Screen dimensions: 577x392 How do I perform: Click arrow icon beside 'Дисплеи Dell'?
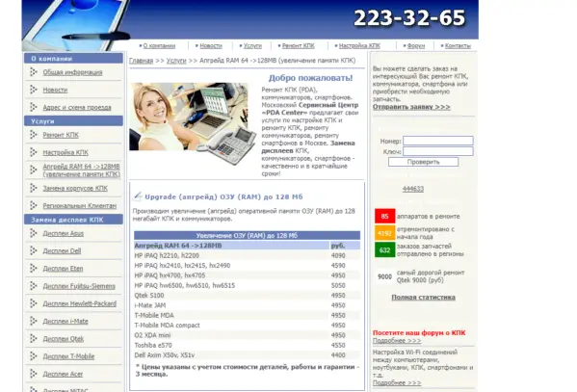click(34, 250)
